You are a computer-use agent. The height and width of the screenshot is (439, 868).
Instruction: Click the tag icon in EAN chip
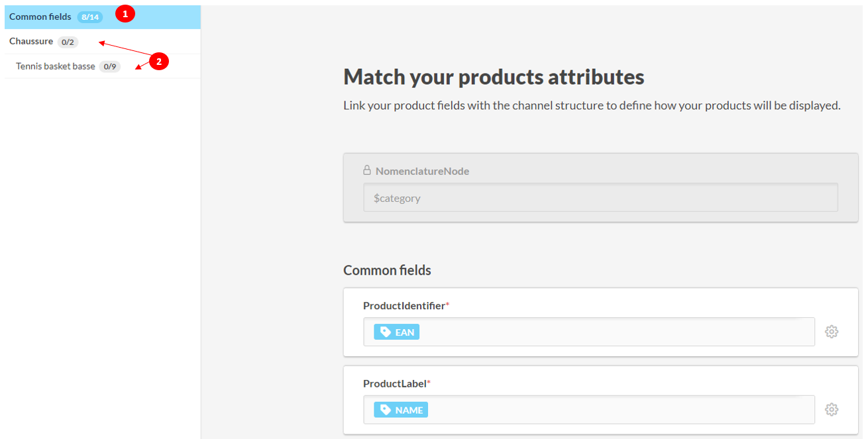click(x=384, y=332)
